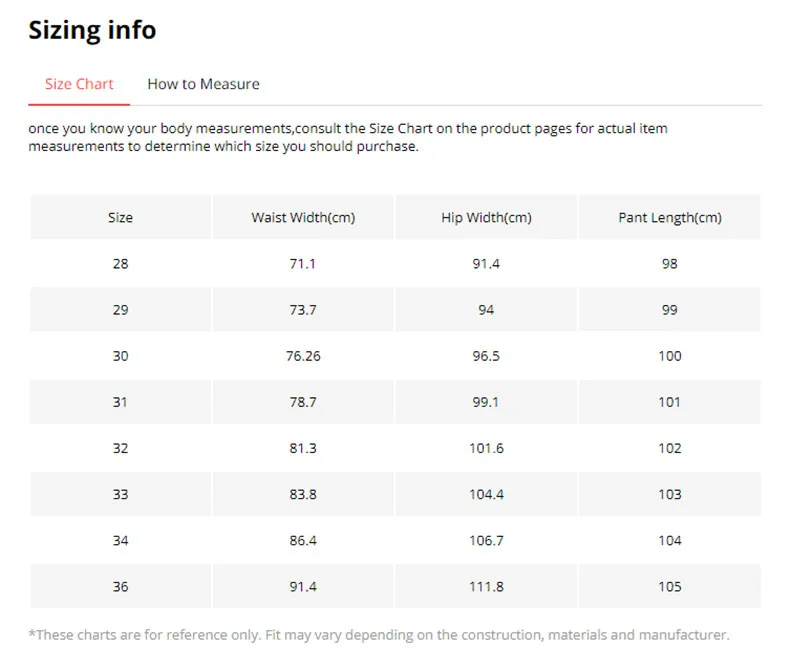This screenshot has width=790, height=669.
Task: Click size 30 in the Size column
Action: click(120, 356)
